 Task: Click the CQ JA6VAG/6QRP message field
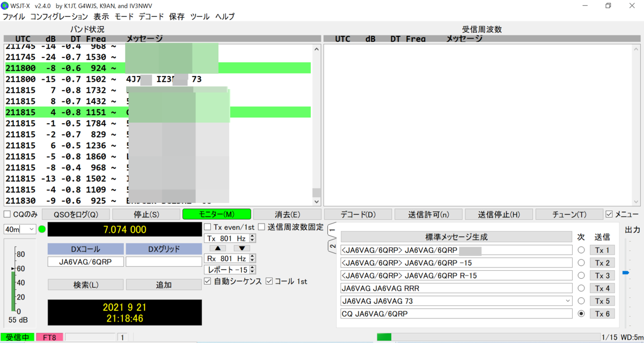(x=456, y=314)
